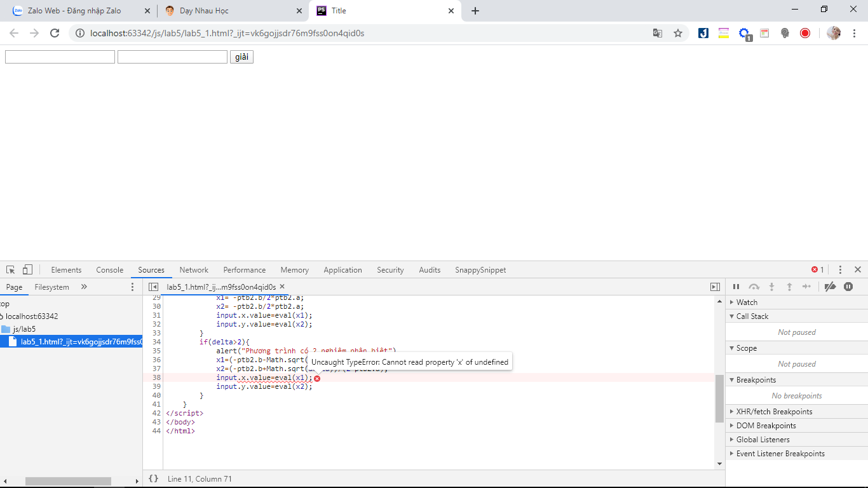
Task: Toggle the device toolbar icon
Action: point(27,270)
